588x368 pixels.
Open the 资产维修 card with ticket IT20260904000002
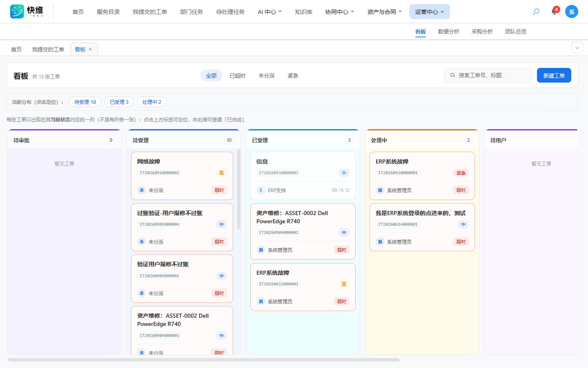pos(303,231)
